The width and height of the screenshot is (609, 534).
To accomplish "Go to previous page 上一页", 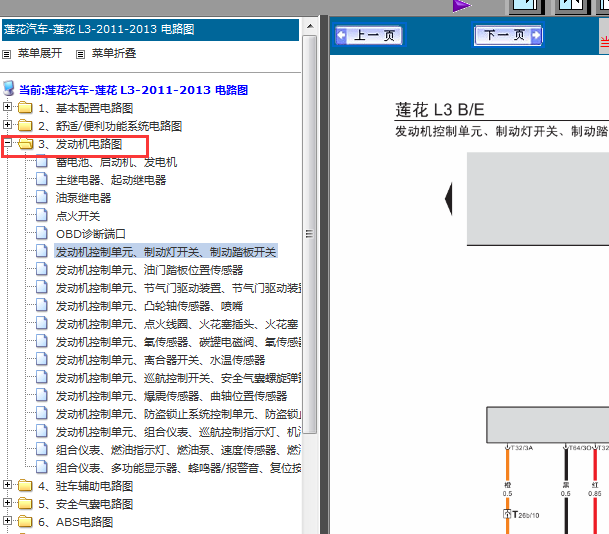I will (369, 35).
